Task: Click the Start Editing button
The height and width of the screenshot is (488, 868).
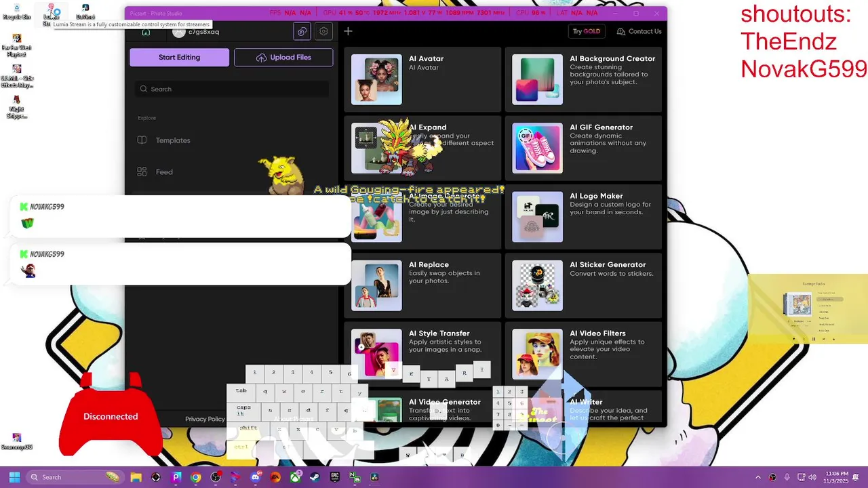Action: pyautogui.click(x=179, y=58)
